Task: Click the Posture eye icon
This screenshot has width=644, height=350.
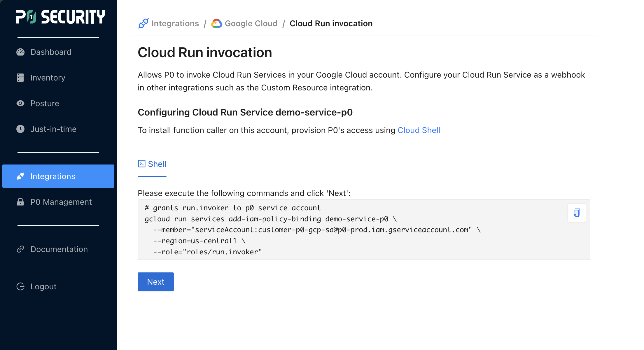Action: coord(20,104)
